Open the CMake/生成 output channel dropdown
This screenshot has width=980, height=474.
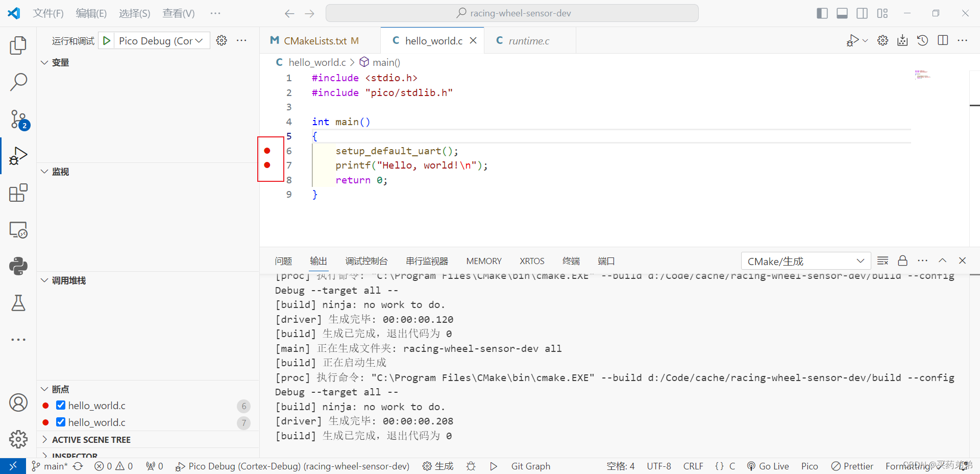tap(805, 260)
